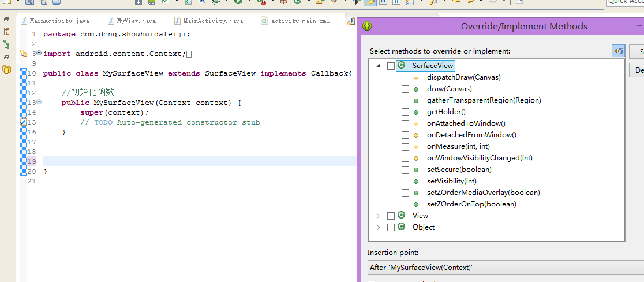Check the View class checkbox
Image resolution: width=644 pixels, height=282 pixels.
coord(391,216)
